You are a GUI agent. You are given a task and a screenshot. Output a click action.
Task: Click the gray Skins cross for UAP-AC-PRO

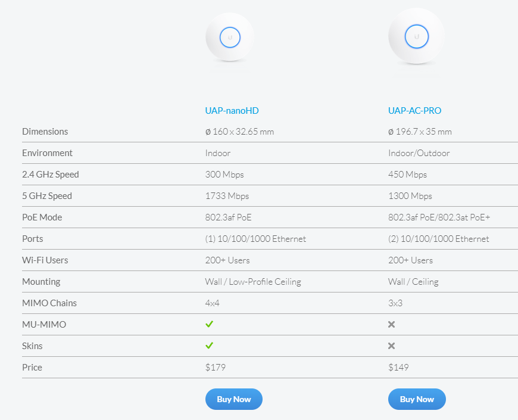point(392,346)
